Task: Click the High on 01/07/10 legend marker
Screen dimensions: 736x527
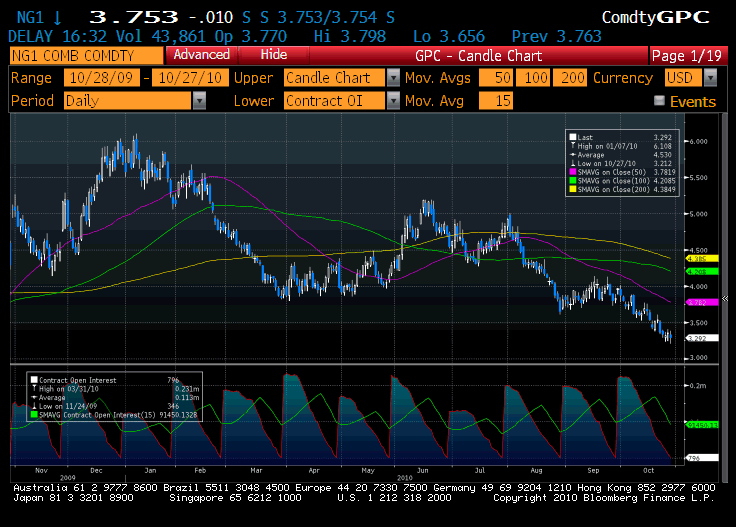Action: point(573,145)
